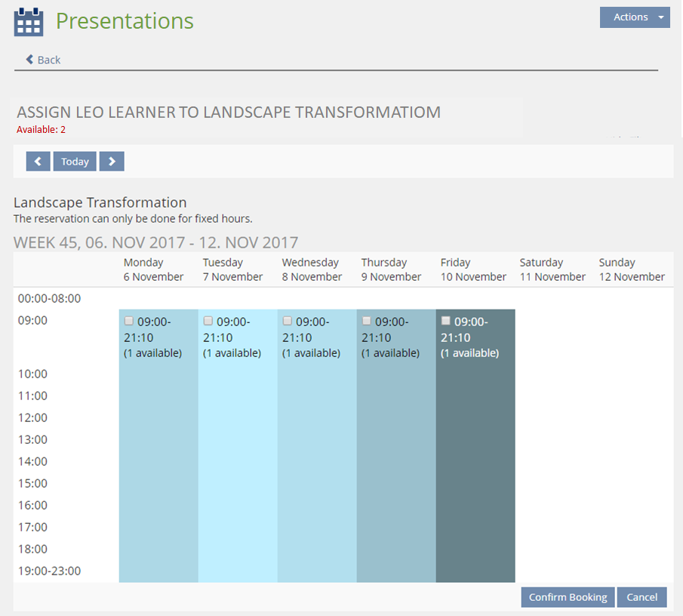Click the Back chevron link
Image resolution: width=683 pixels, height=616 pixels.
[43, 60]
